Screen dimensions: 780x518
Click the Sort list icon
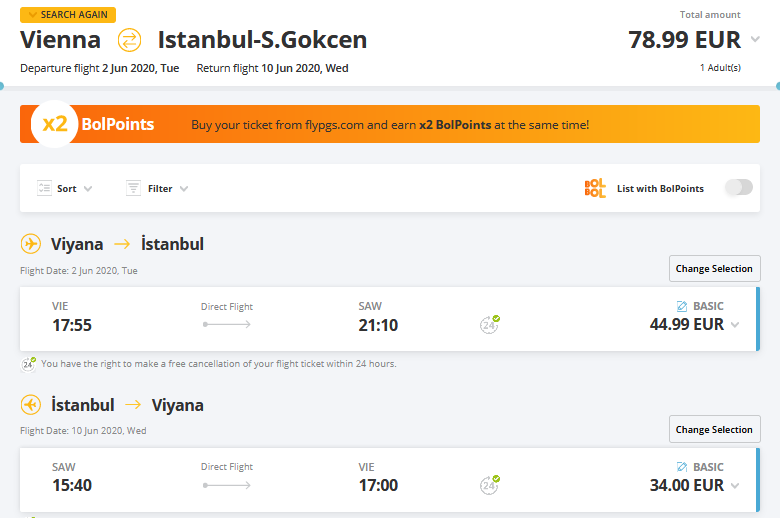tap(44, 188)
